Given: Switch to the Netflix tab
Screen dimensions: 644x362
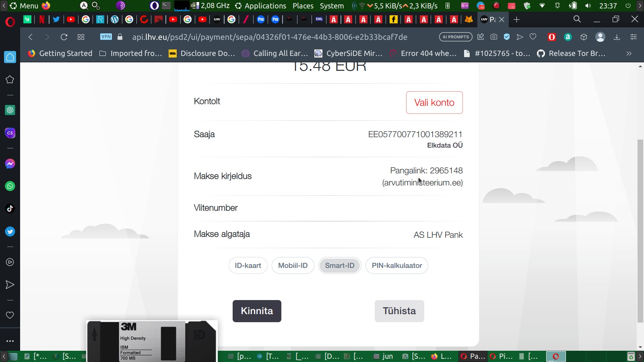Looking at the screenshot, I should click(x=42, y=19).
